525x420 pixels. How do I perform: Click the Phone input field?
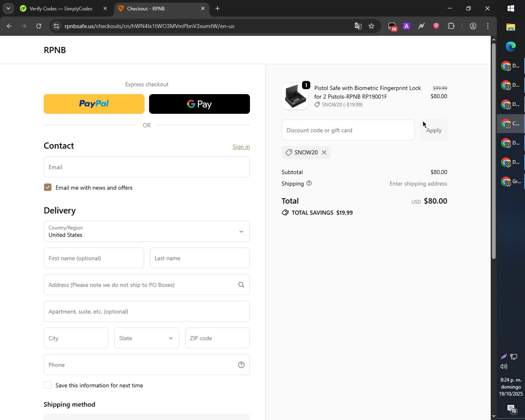click(147, 365)
